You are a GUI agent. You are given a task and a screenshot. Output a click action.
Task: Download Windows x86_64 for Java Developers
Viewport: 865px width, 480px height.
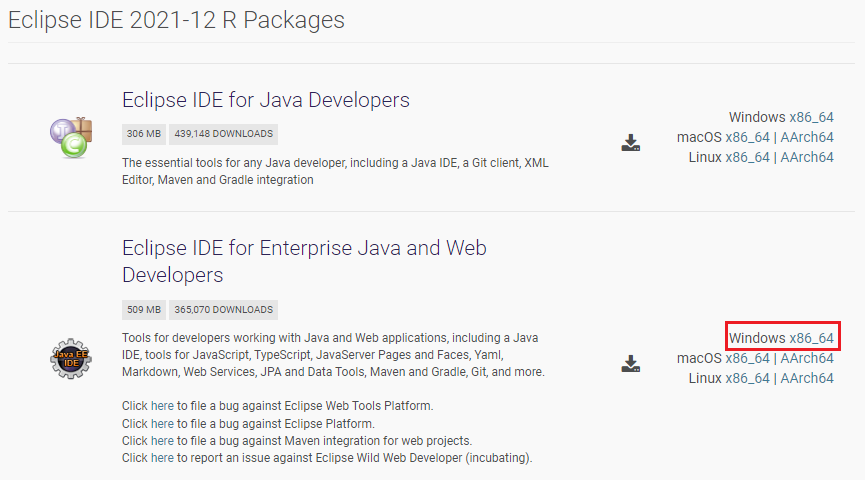point(811,117)
